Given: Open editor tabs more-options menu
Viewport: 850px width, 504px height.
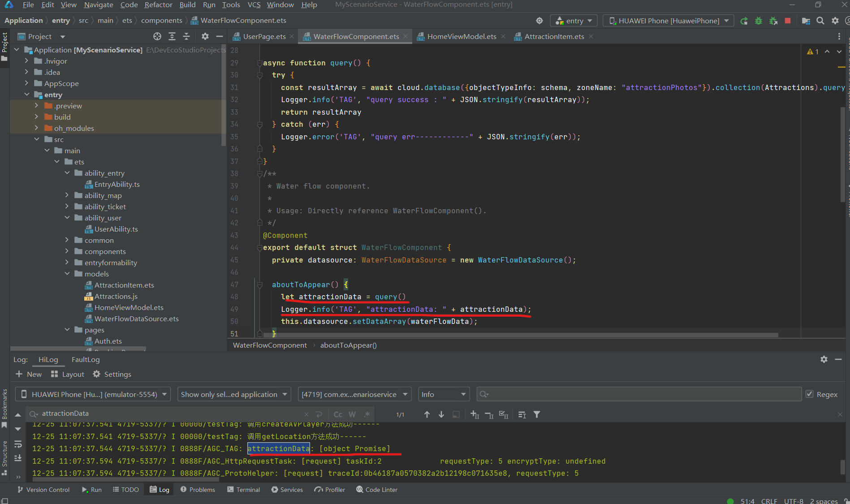Looking at the screenshot, I should coord(839,36).
